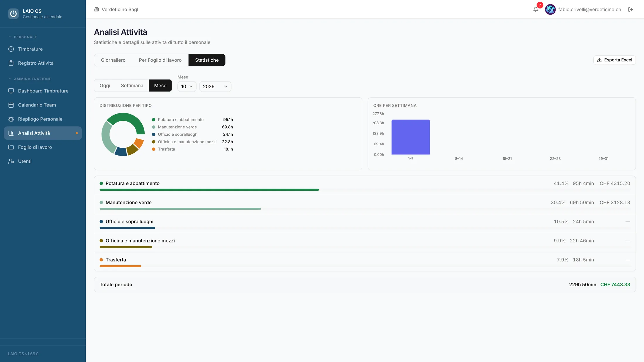
Task: Click the Foglio di lavoro folder icon
Action: pos(11,147)
